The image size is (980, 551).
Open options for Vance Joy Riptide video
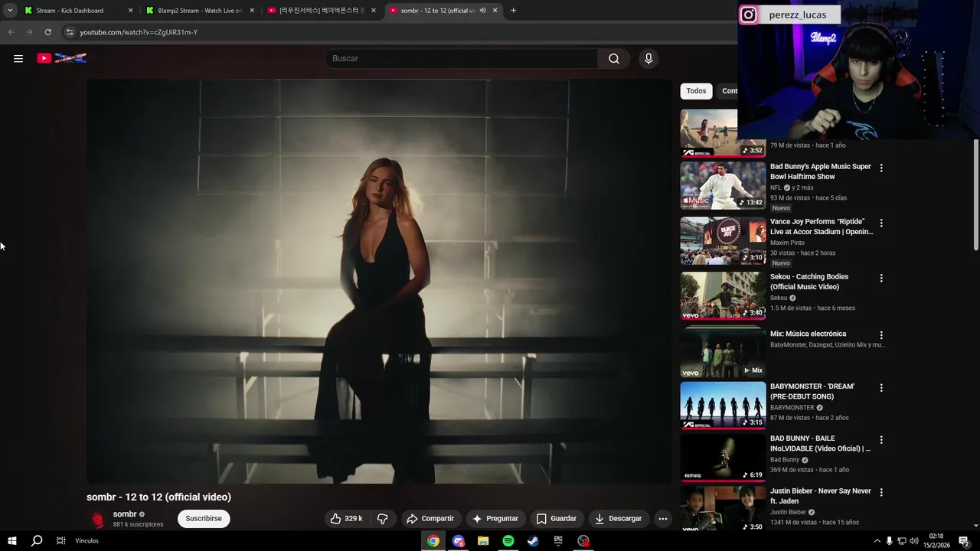click(x=881, y=223)
